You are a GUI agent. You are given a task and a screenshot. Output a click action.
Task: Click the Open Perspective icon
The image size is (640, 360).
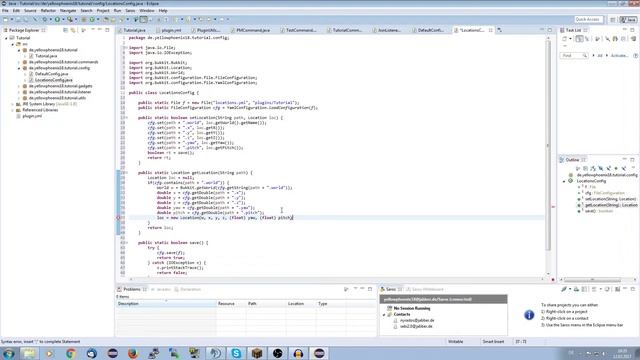click(x=613, y=20)
